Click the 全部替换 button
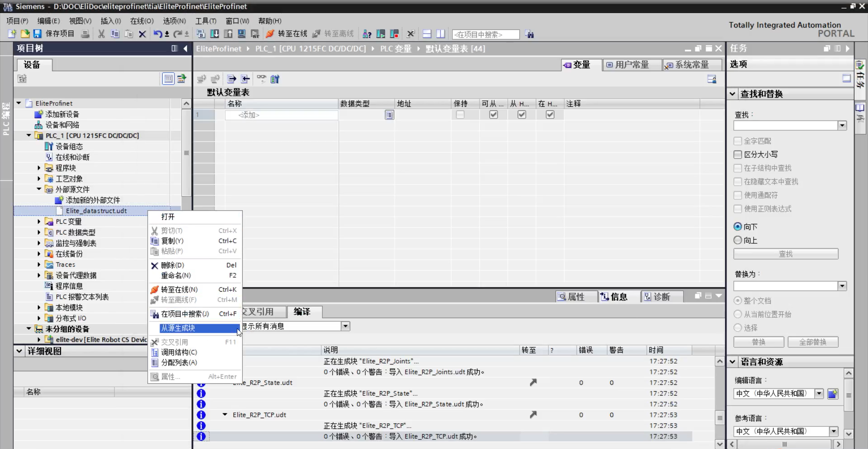The height and width of the screenshot is (449, 868). [812, 342]
